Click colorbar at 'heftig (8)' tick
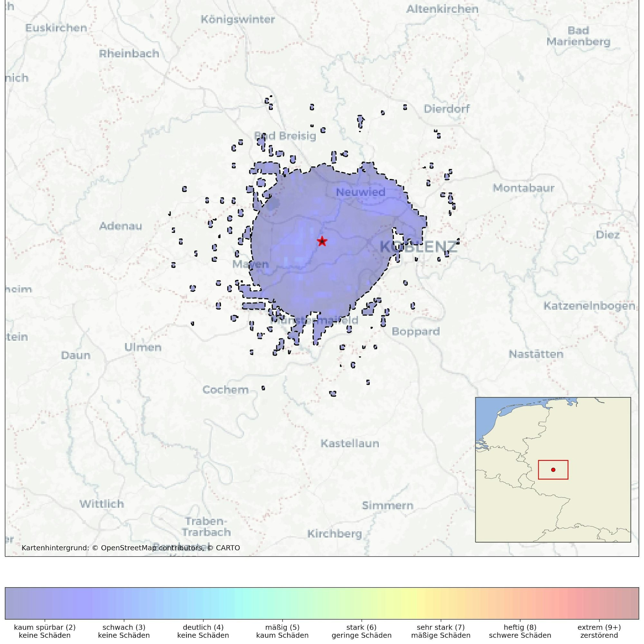This screenshot has height=644, width=644. pyautogui.click(x=520, y=603)
